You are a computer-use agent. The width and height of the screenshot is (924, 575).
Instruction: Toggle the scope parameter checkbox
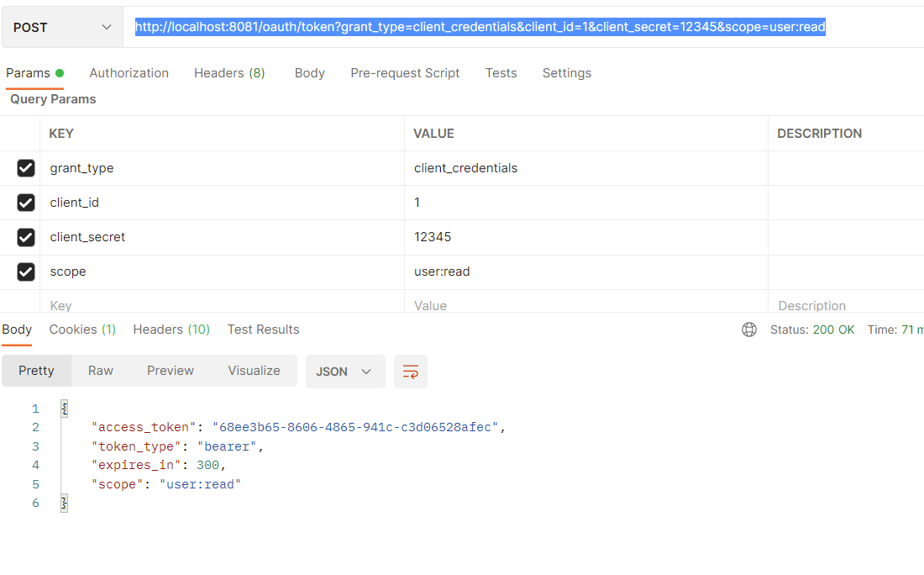(26, 272)
